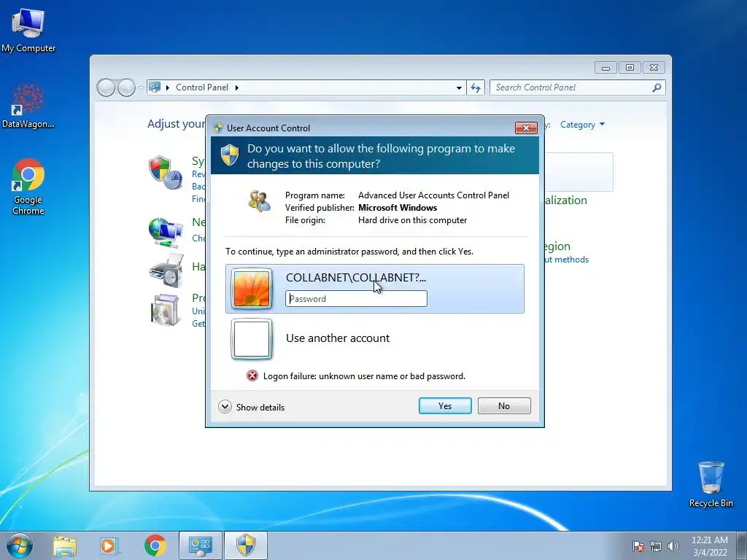Show the taskbar clock and date
The width and height of the screenshot is (747, 560).
pos(710,546)
